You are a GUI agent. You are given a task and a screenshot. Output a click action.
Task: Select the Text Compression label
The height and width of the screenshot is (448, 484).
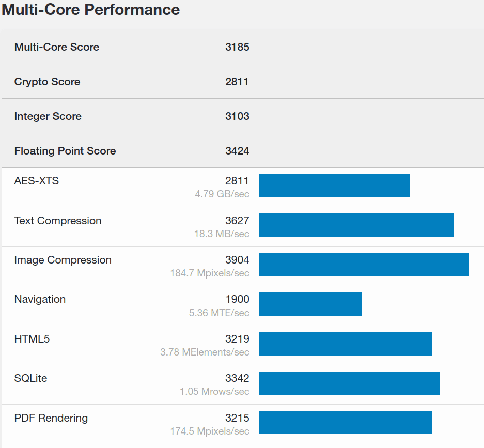pyautogui.click(x=57, y=220)
